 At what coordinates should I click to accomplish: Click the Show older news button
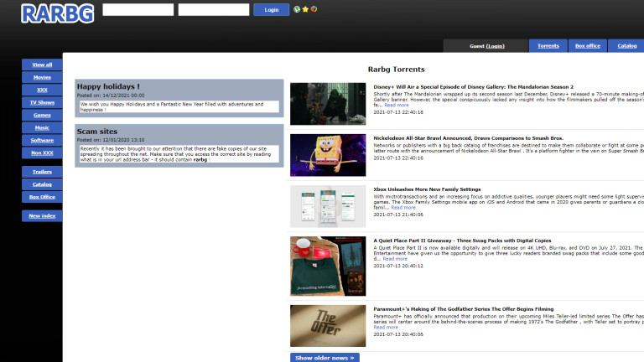325,358
